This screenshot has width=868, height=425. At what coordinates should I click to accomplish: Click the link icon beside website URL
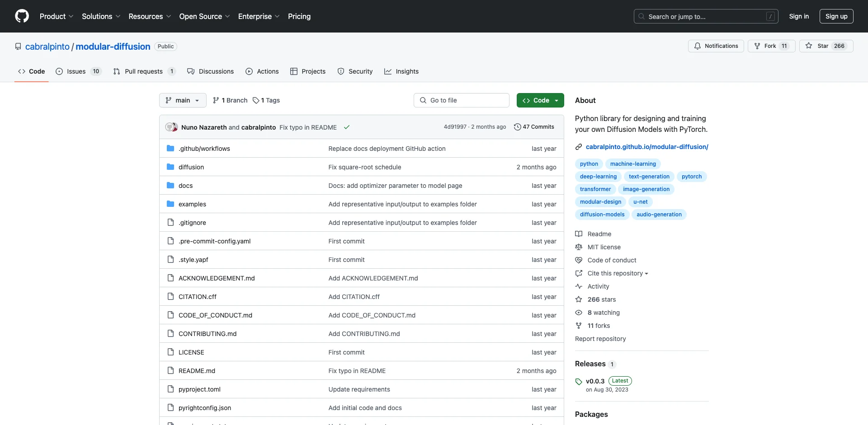click(x=579, y=147)
